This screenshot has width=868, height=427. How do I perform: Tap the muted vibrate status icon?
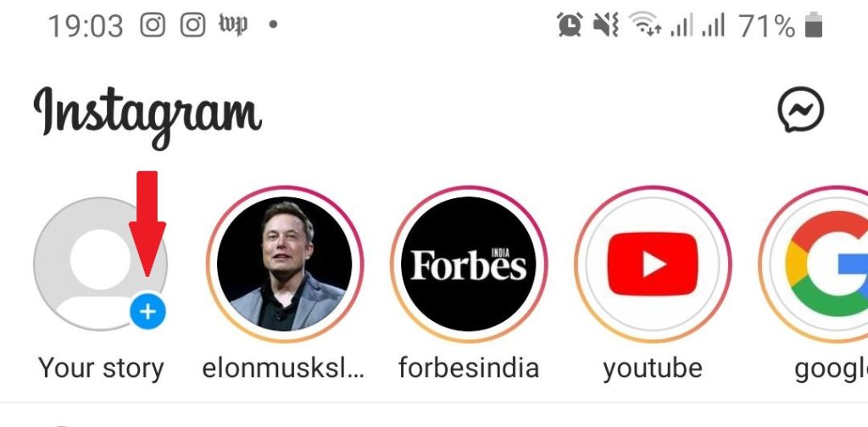tap(605, 25)
